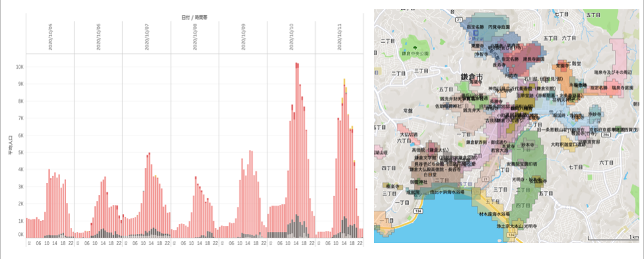The height and width of the screenshot is (259, 644).
Task: Select the 2020/10/08 date header
Action: 195,36
